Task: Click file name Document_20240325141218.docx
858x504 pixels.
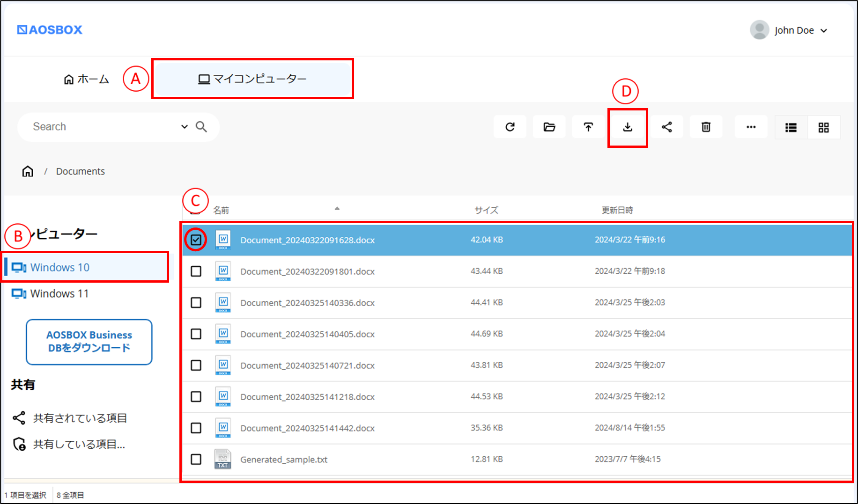Action: (307, 397)
